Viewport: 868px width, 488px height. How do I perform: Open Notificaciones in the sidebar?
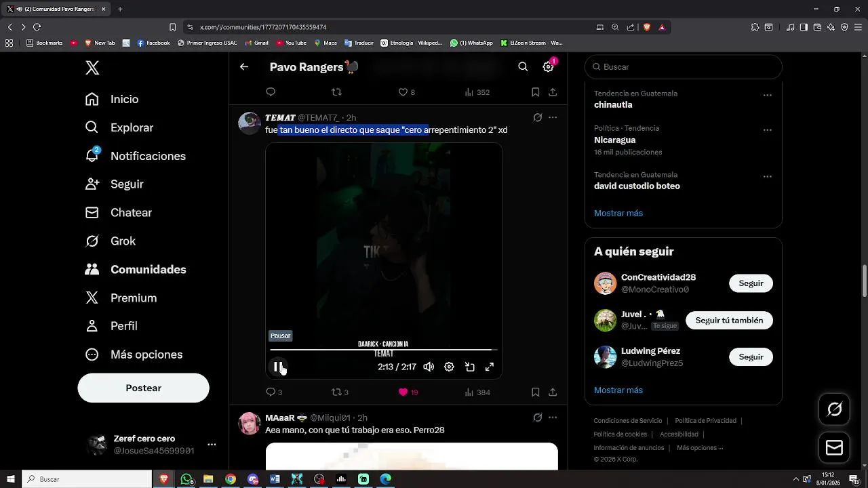point(136,156)
